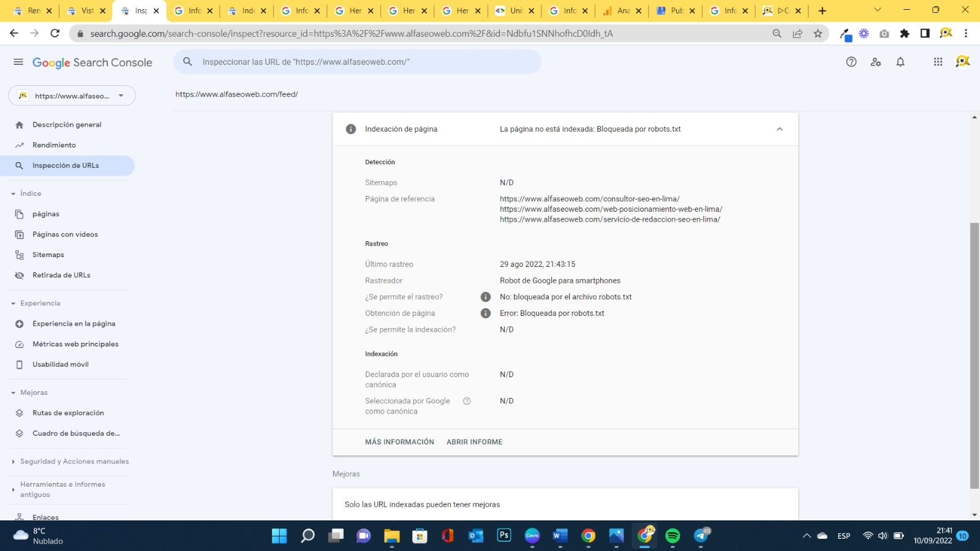Collapse the 'Experiencia' sidebar section
Viewport: 980px width, 551px height.
click(13, 304)
